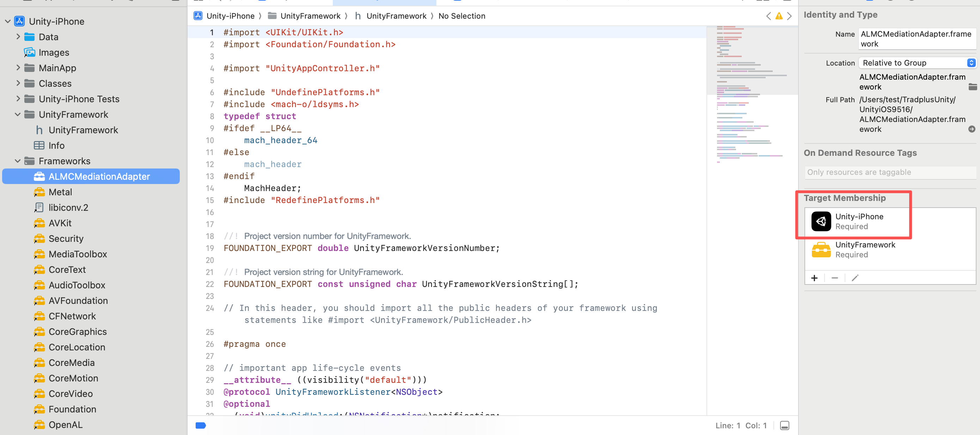The height and width of the screenshot is (435, 980).
Task: Click the UnityAppController.h import line
Action: click(x=301, y=68)
